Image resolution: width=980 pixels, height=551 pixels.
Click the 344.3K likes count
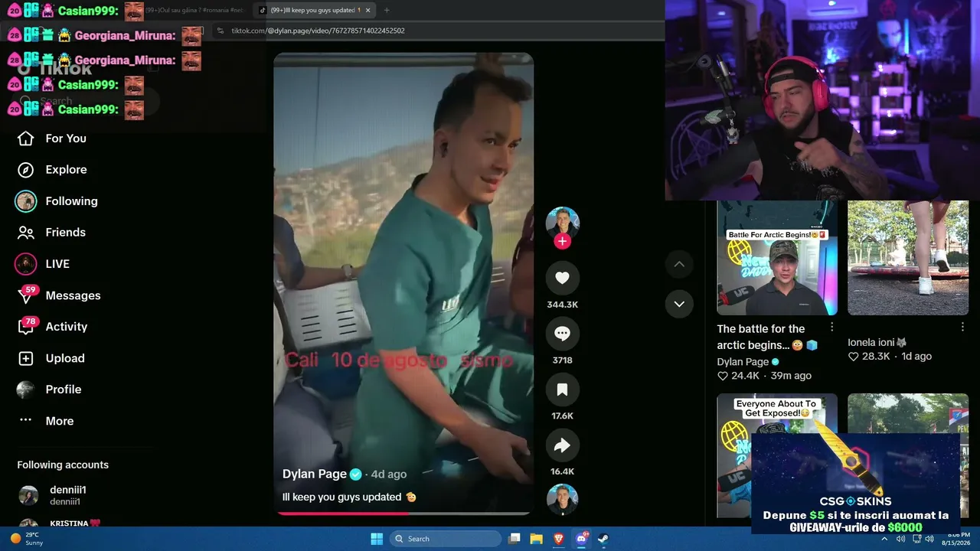(x=562, y=305)
